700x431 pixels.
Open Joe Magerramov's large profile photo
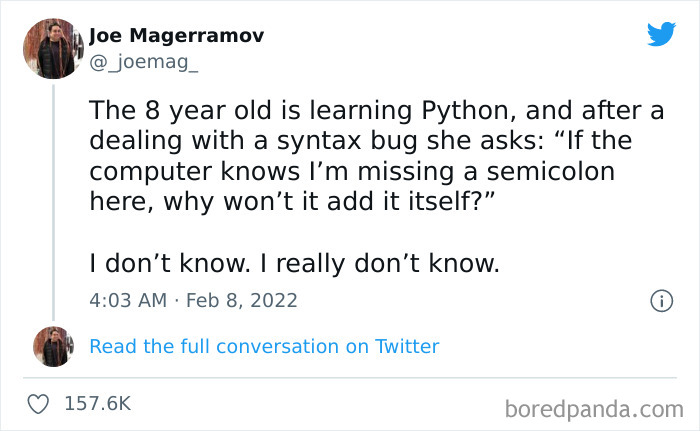pos(52,48)
